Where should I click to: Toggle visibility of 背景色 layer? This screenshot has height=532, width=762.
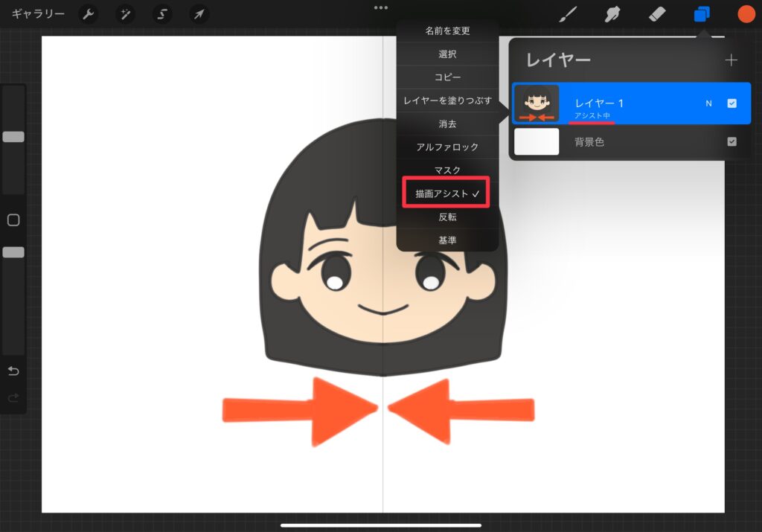tap(731, 141)
